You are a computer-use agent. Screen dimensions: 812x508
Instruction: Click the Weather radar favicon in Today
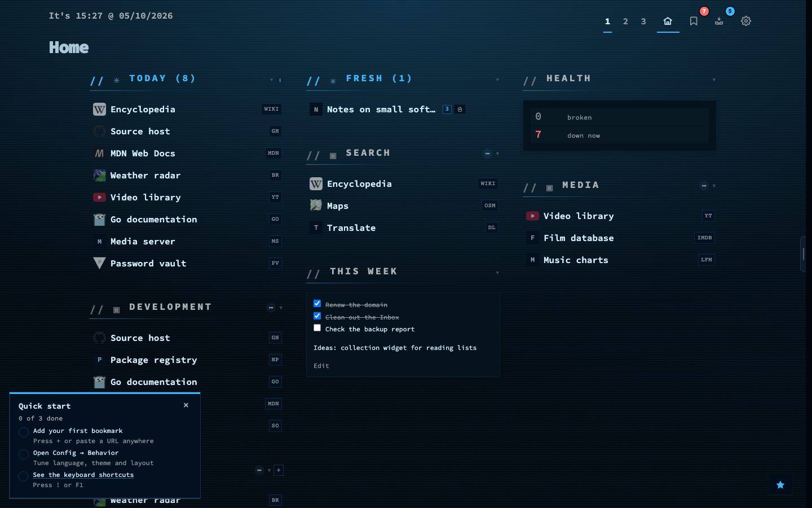tap(99, 176)
